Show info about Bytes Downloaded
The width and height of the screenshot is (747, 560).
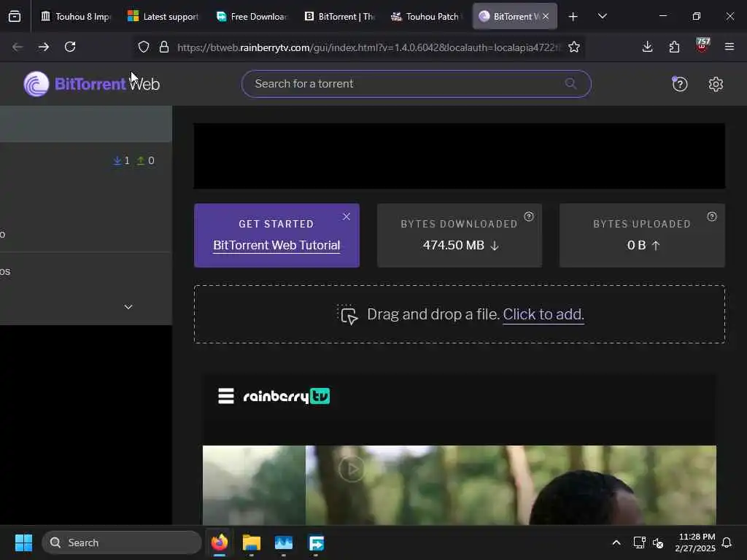pyautogui.click(x=529, y=217)
